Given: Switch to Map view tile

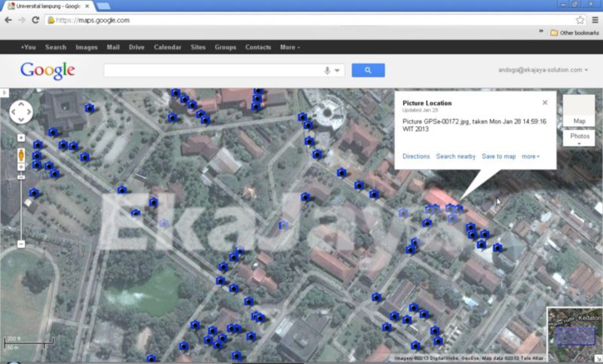Looking at the screenshot, I should (x=579, y=110).
